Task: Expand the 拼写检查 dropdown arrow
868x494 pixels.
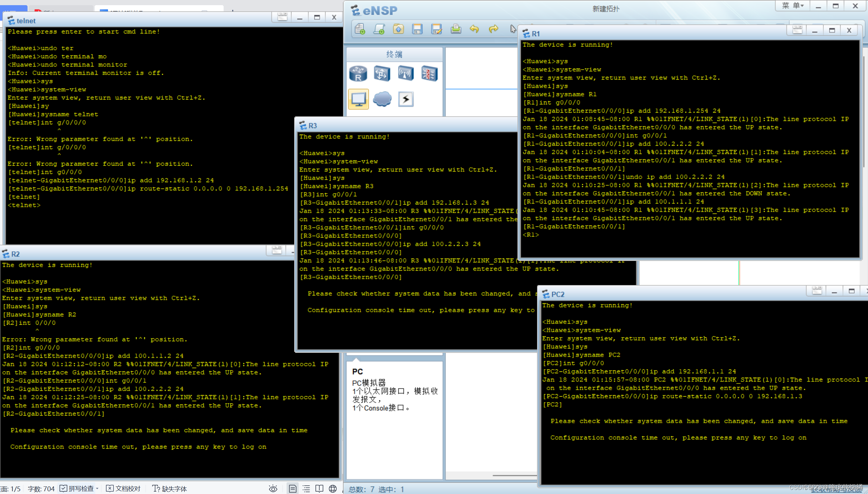Action: 97,488
